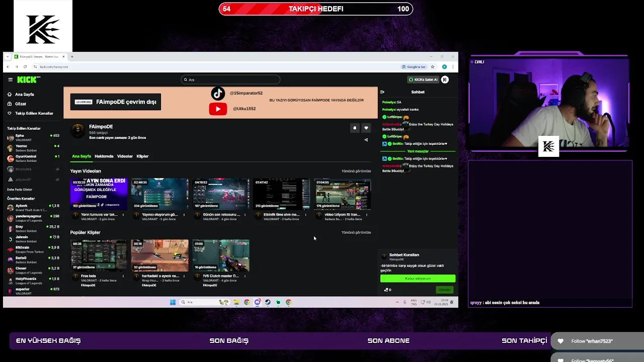Open the TikTok icon in the banner

[x=218, y=94]
